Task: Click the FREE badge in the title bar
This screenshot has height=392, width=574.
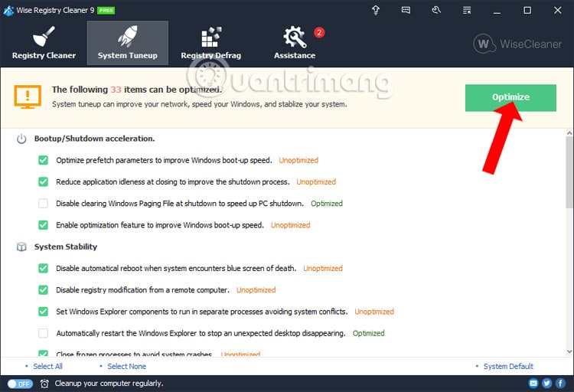Action: point(106,11)
